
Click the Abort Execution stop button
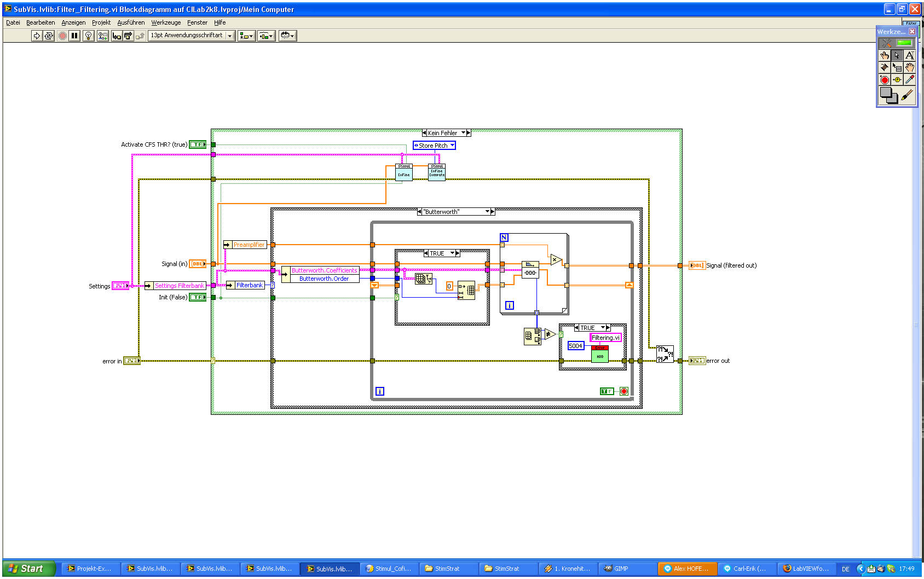coord(62,36)
